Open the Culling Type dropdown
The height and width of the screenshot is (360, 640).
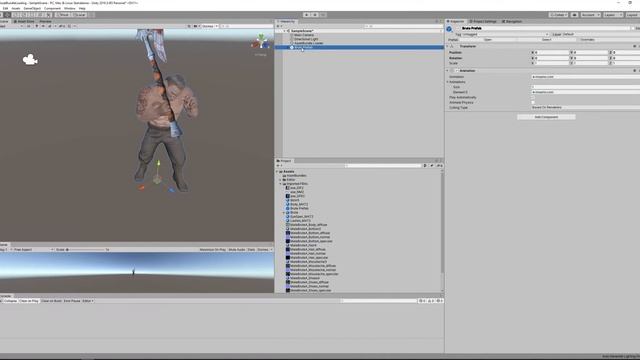coord(586,107)
